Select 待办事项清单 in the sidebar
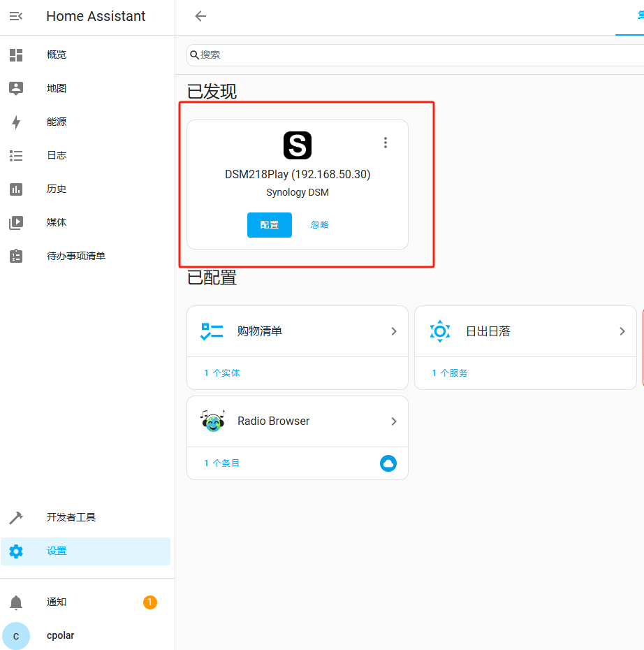This screenshot has width=644, height=650. pyautogui.click(x=85, y=256)
